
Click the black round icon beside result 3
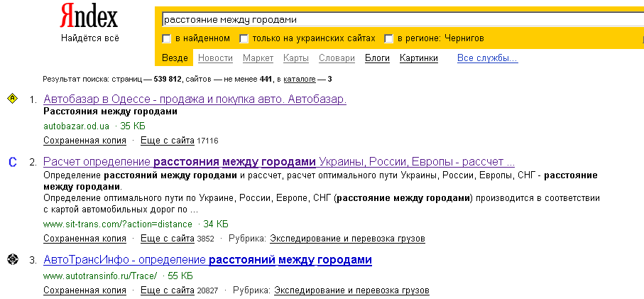pyautogui.click(x=12, y=260)
